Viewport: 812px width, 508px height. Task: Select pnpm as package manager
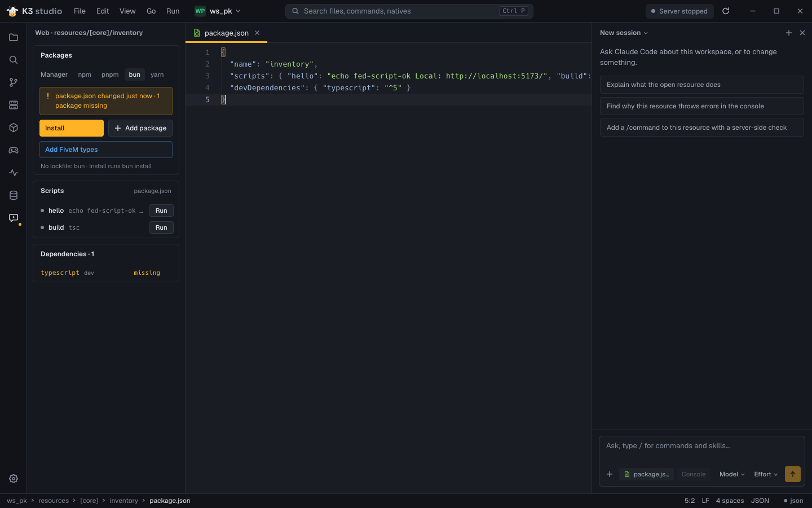(x=110, y=75)
